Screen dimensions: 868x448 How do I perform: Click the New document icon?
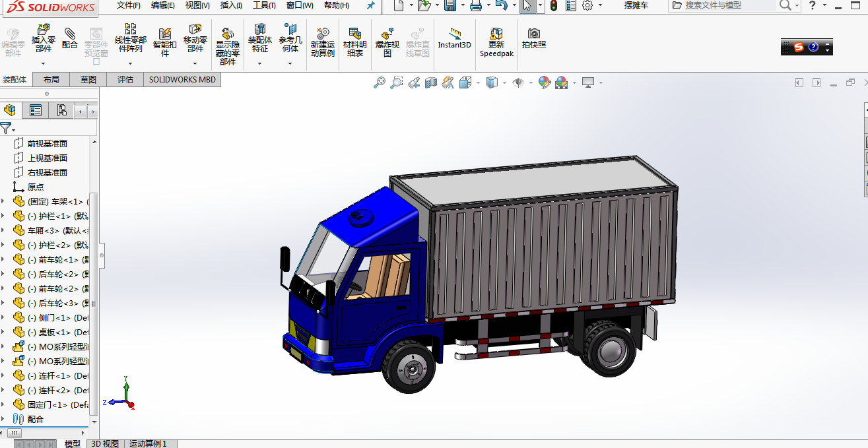(x=398, y=5)
